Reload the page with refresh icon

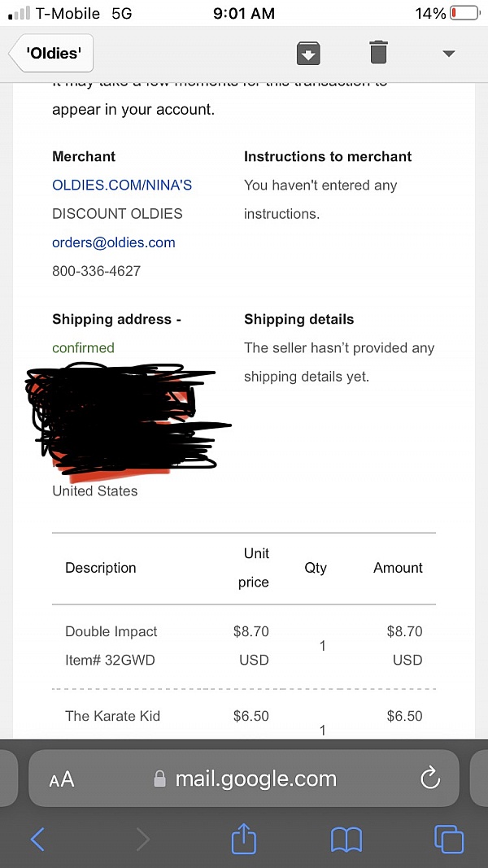[x=429, y=779]
